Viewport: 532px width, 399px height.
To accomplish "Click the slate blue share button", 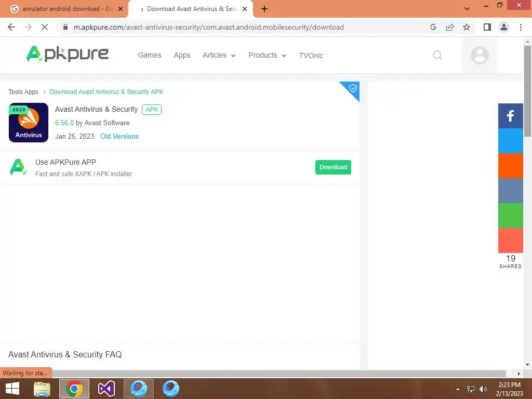I will pos(510,190).
